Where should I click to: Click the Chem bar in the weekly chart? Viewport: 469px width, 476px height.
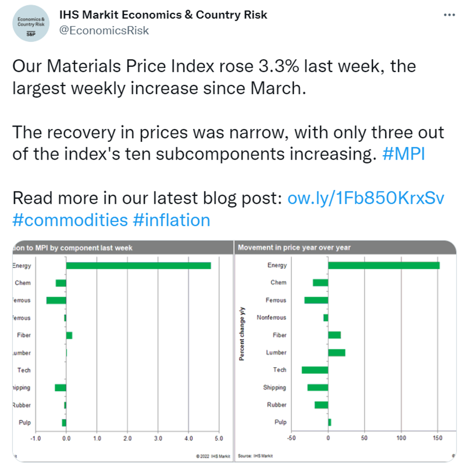[x=61, y=283]
